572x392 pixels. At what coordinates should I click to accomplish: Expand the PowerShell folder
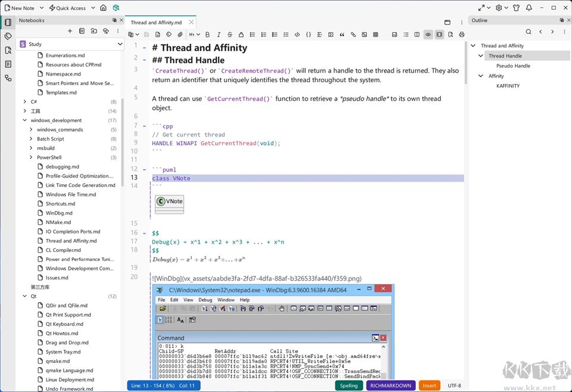[x=31, y=157]
